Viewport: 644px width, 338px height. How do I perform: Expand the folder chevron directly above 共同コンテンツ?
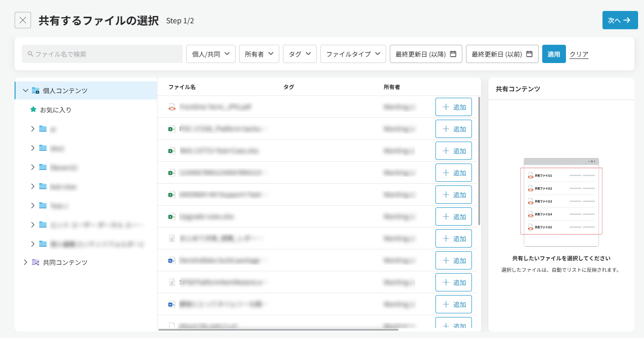coord(32,244)
